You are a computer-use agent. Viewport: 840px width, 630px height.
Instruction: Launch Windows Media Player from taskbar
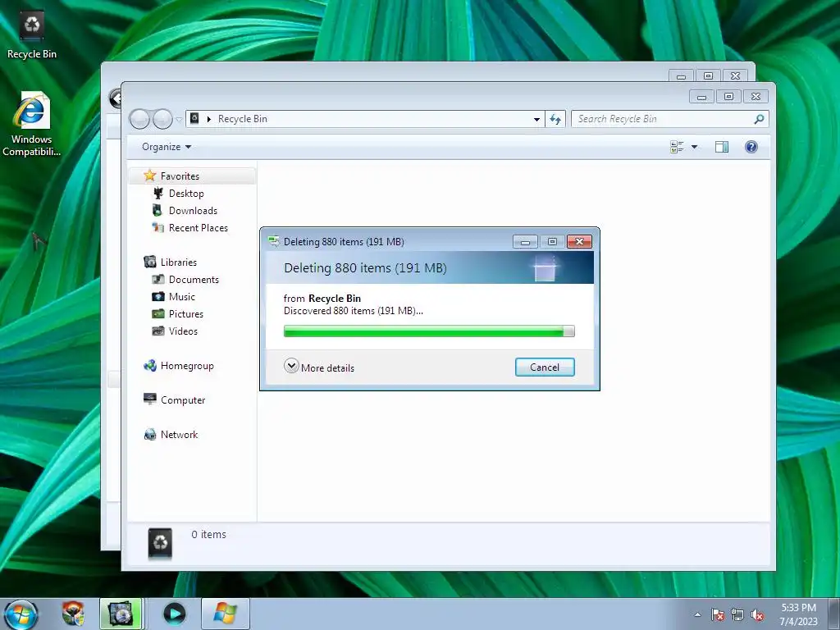[x=174, y=614]
